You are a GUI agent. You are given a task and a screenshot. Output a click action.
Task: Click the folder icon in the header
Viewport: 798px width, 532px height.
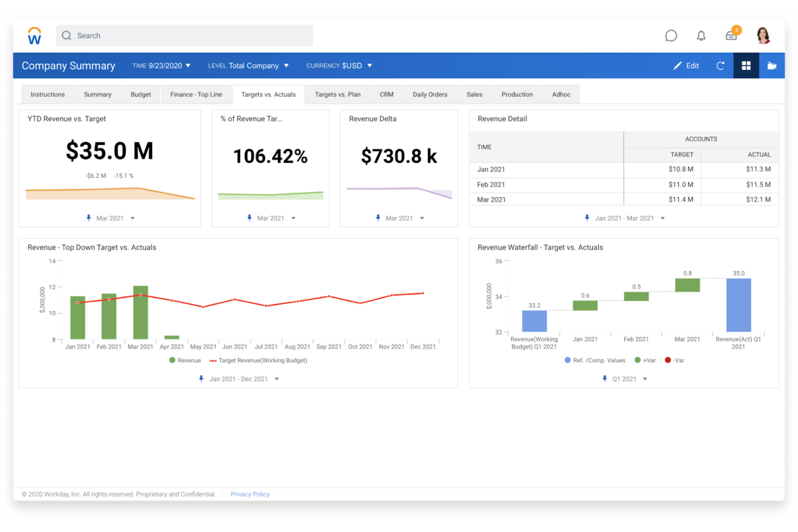pyautogui.click(x=772, y=65)
